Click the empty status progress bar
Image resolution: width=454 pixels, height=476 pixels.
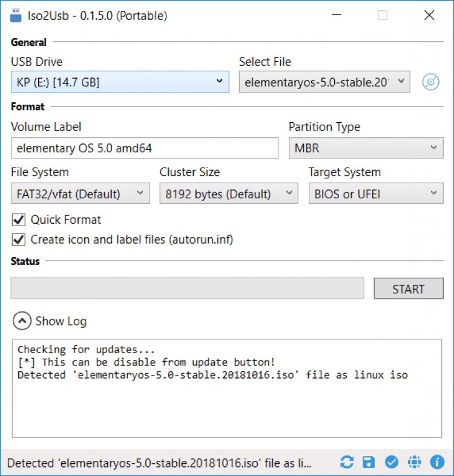coord(187,289)
